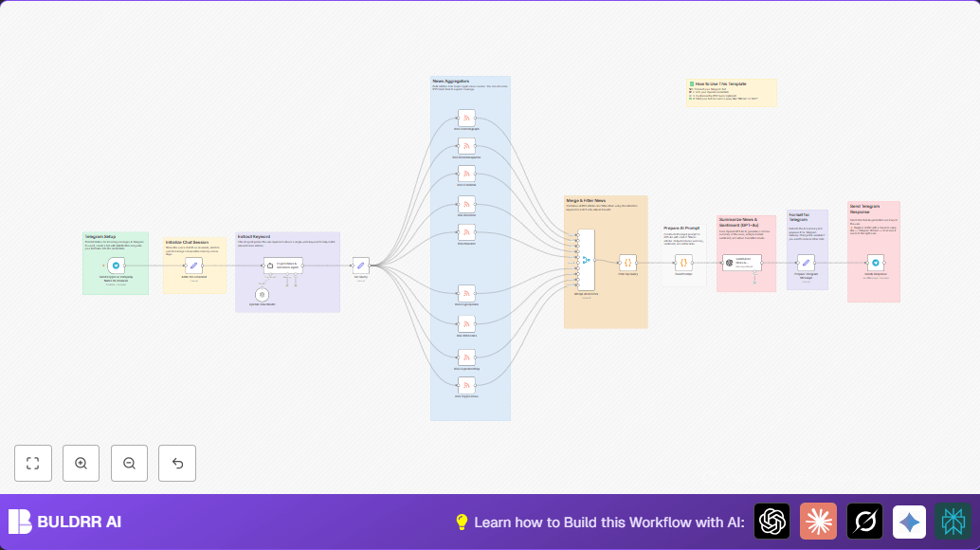
Task: Click the News Aggregators sticky note title
Action: (450, 82)
